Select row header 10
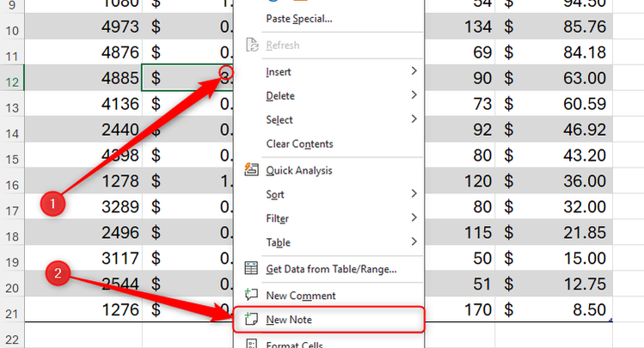The image size is (644, 348). click(x=12, y=27)
